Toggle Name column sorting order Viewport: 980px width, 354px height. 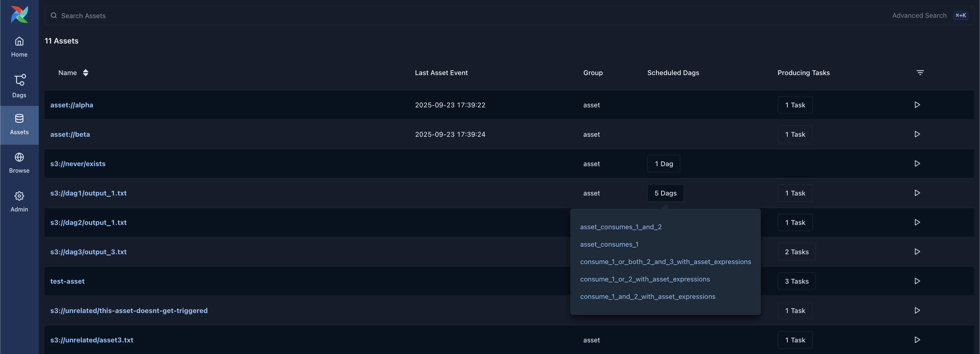pos(85,73)
